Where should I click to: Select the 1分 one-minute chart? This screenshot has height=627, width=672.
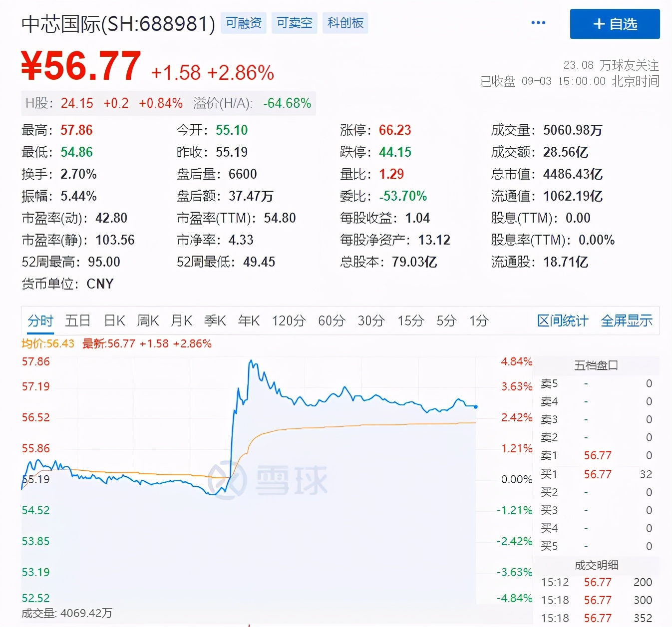point(478,321)
